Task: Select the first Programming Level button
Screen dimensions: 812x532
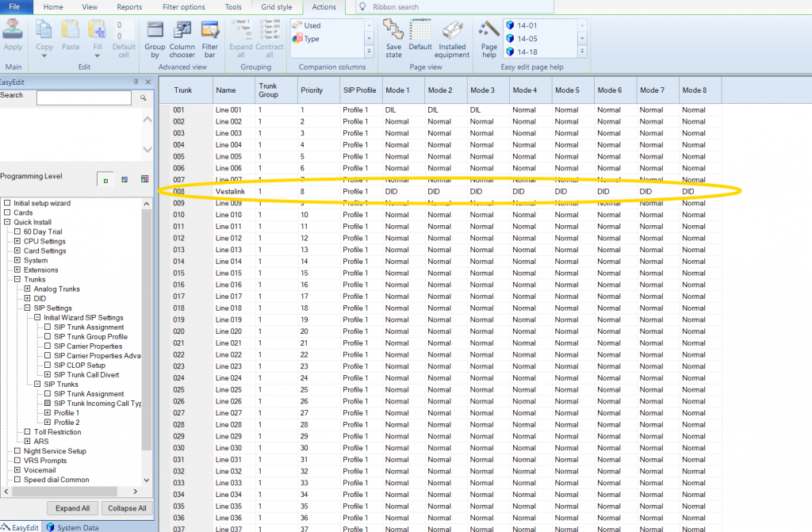Action: 106,180
